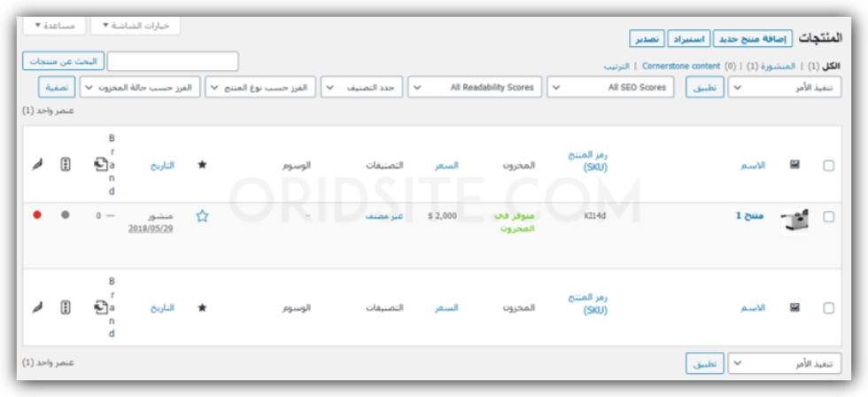
Task: Toggle featured star for منتج 1
Action: click(x=202, y=216)
